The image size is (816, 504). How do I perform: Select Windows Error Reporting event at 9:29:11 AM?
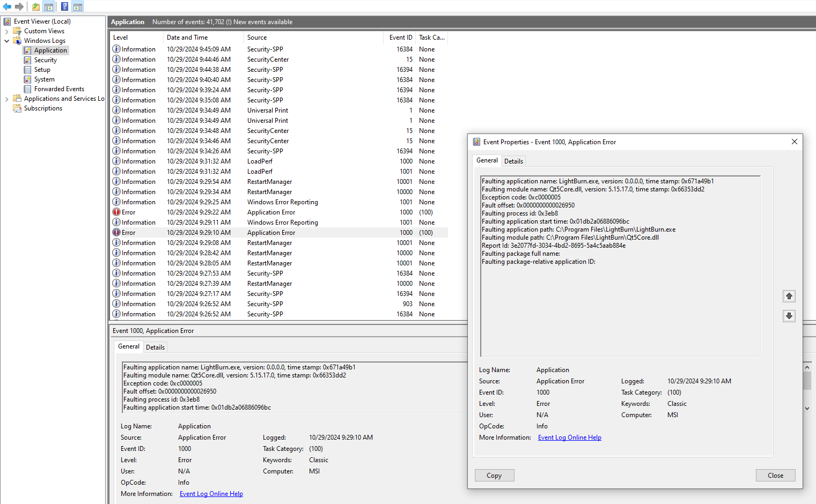tap(279, 223)
